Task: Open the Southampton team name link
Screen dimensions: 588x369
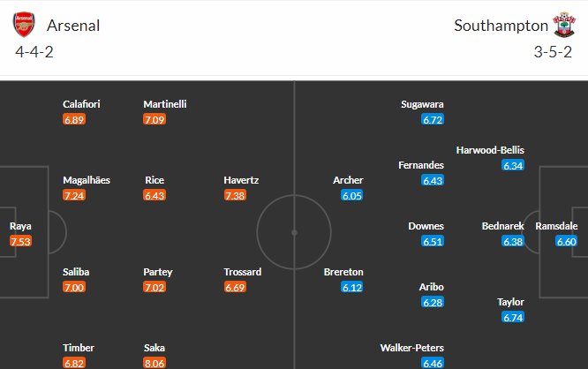Action: coord(501,26)
